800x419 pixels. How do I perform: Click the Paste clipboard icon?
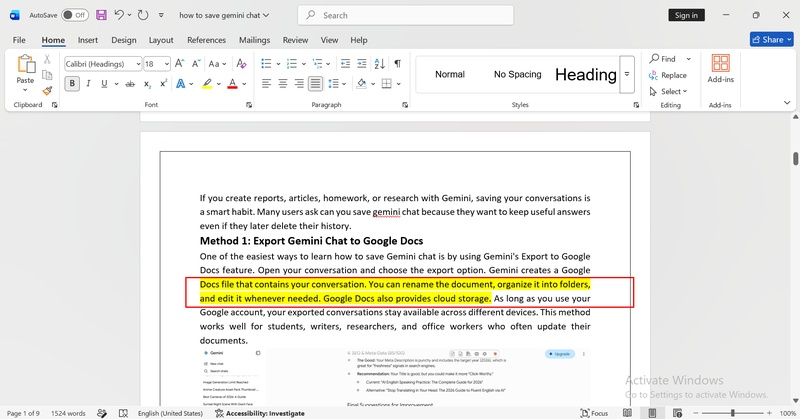click(26, 64)
